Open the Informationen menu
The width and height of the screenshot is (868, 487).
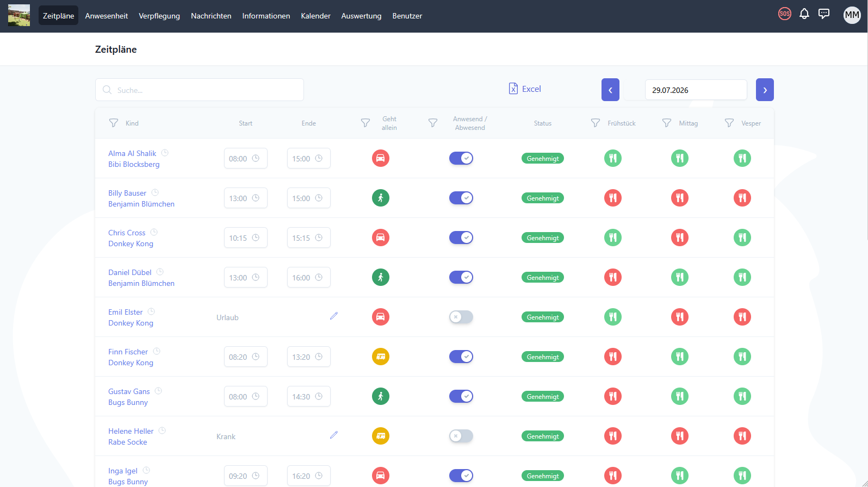tap(266, 16)
